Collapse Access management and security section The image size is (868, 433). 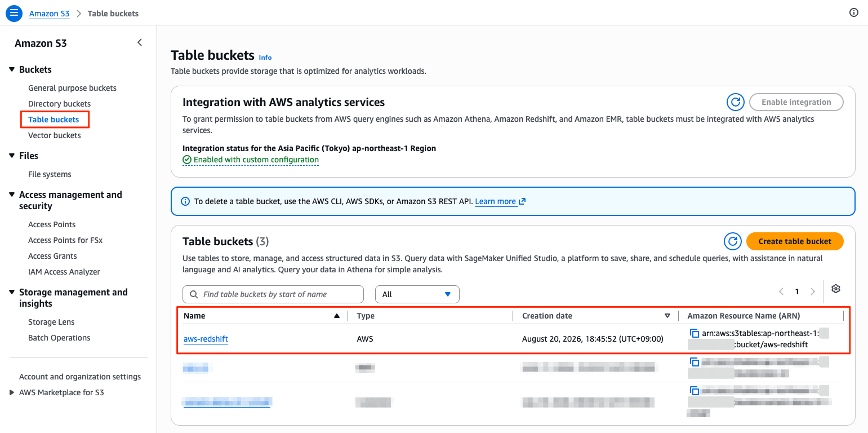[x=12, y=195]
